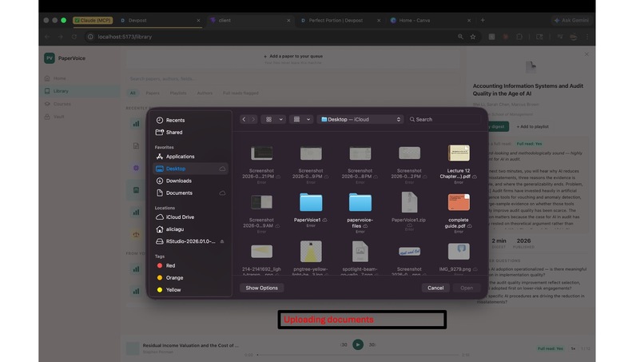This screenshot has width=644, height=362.
Task: Select iCloud Drive location
Action: click(180, 217)
